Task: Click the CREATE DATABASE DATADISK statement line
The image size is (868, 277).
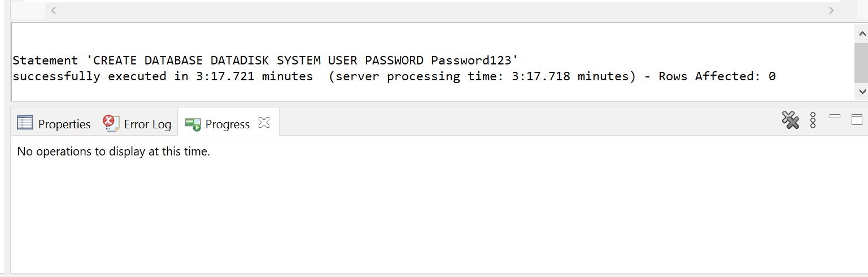Action: (x=265, y=60)
